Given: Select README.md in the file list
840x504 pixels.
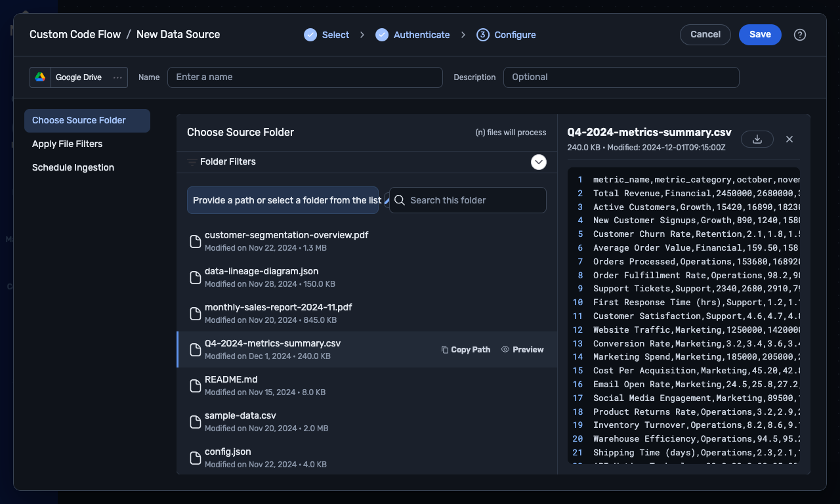Looking at the screenshot, I should pos(367,386).
